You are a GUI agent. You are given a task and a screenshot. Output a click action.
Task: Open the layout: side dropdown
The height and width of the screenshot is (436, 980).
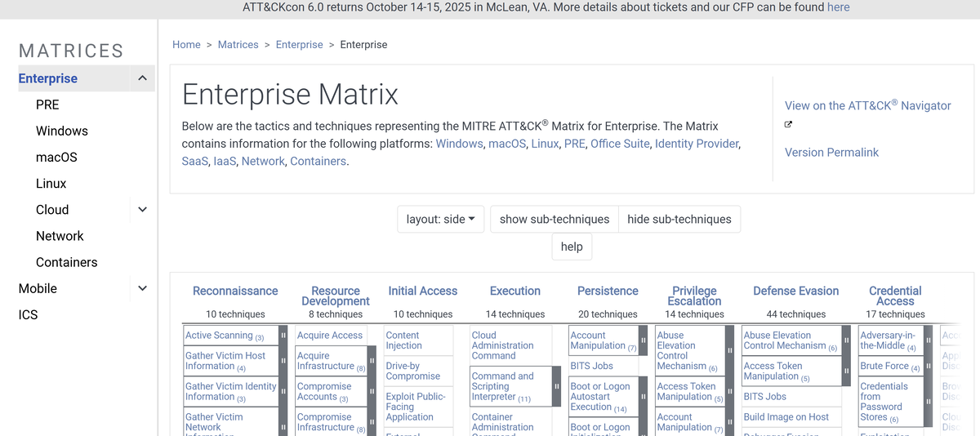point(441,219)
